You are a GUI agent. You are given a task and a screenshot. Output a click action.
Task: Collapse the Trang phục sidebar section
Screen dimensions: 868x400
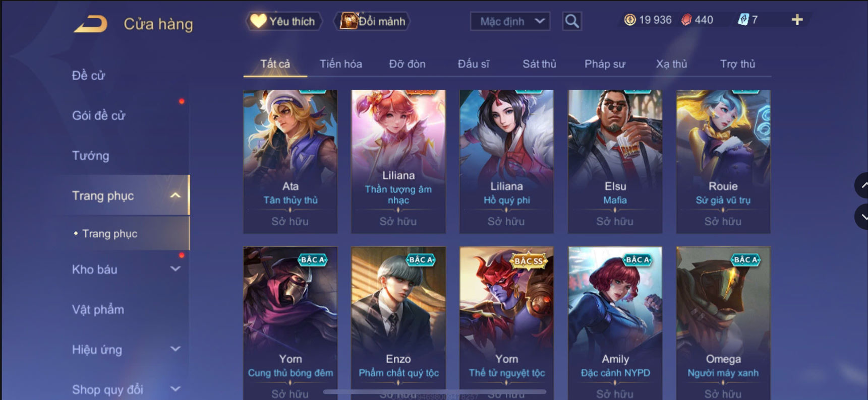(175, 195)
